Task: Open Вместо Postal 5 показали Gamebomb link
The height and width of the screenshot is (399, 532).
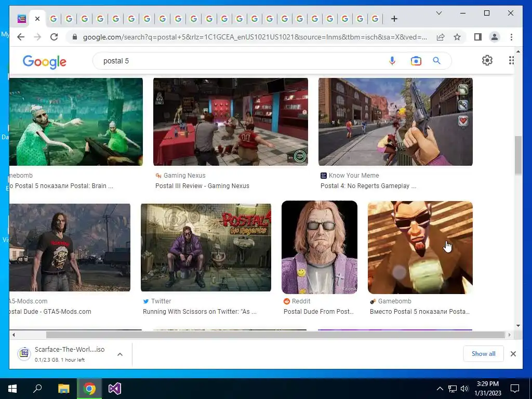Action: (420, 312)
